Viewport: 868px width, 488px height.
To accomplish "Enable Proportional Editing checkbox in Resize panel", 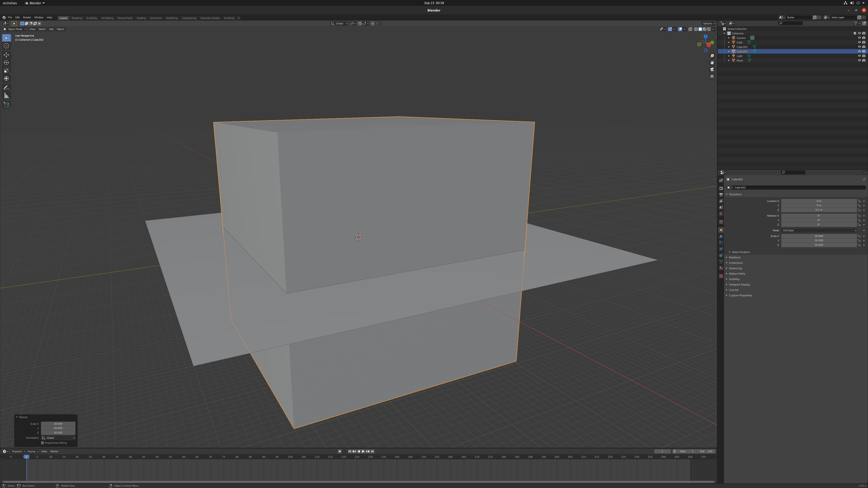I will 43,443.
